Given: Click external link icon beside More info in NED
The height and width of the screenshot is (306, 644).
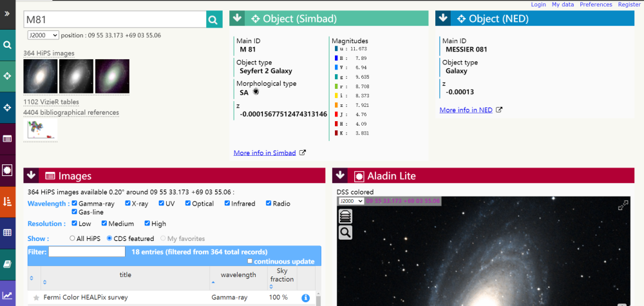Looking at the screenshot, I should point(499,110).
